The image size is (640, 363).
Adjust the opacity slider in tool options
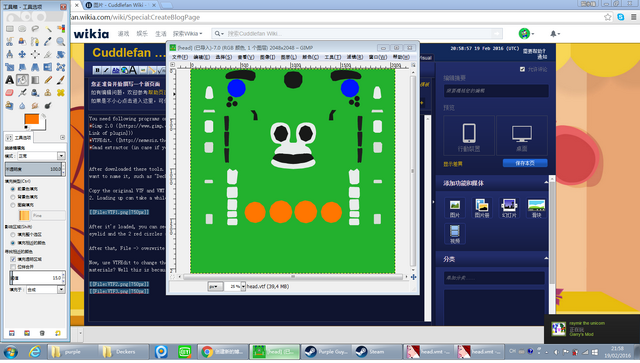point(33,169)
